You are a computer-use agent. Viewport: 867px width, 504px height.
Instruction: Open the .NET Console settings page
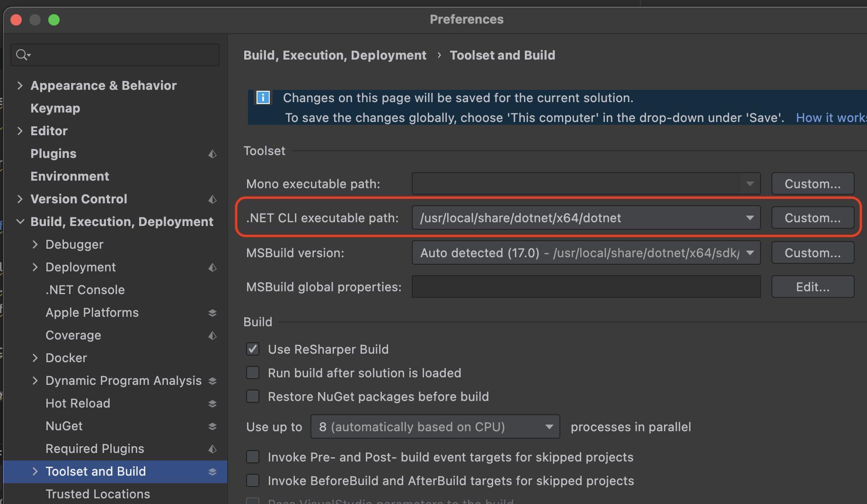(x=85, y=290)
